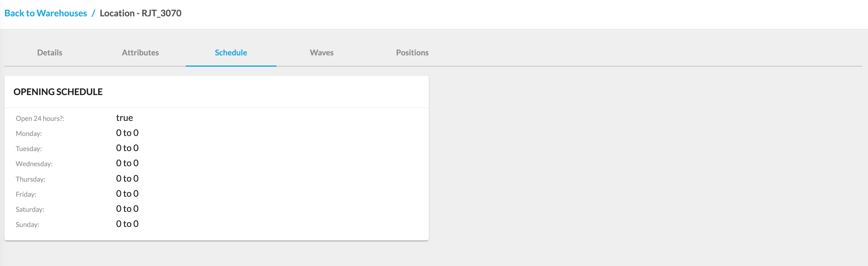Go to the Waves tab
Image resolution: width=868 pixels, height=266 pixels.
click(321, 53)
